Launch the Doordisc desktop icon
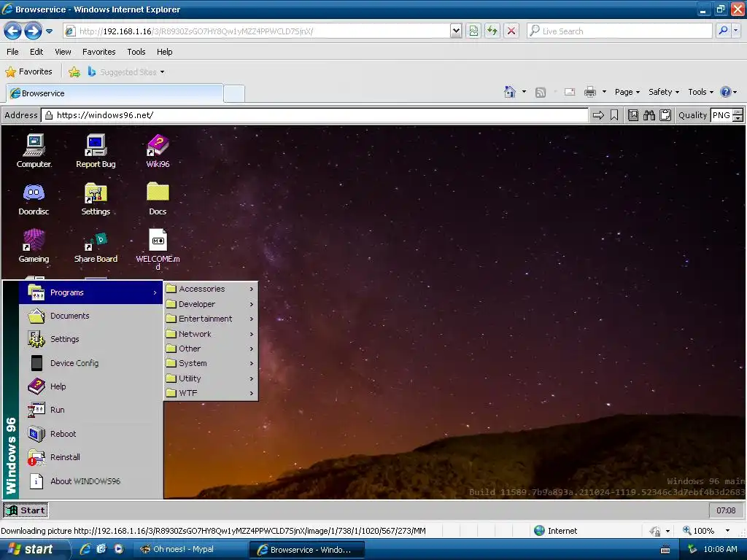 (x=34, y=198)
